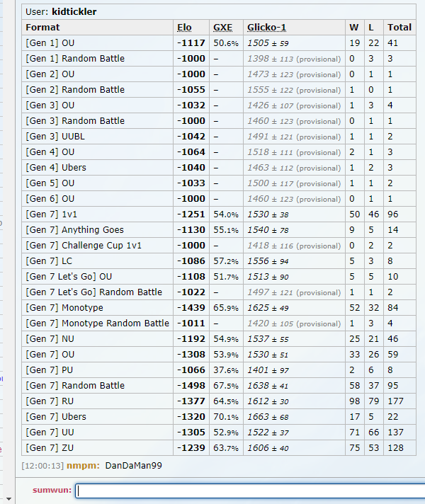Click the chat message input field

[x=249, y=491]
